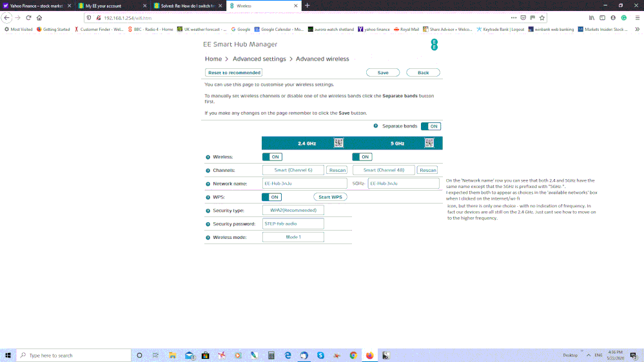Switch to the Yahoo Finance tab
This screenshot has height=362, width=644.
pos(36,6)
